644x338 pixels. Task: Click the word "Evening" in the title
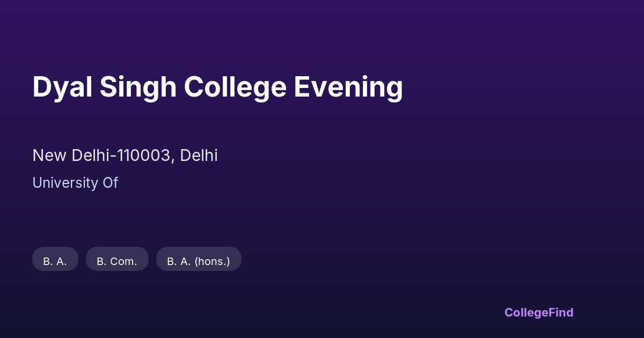(348, 87)
